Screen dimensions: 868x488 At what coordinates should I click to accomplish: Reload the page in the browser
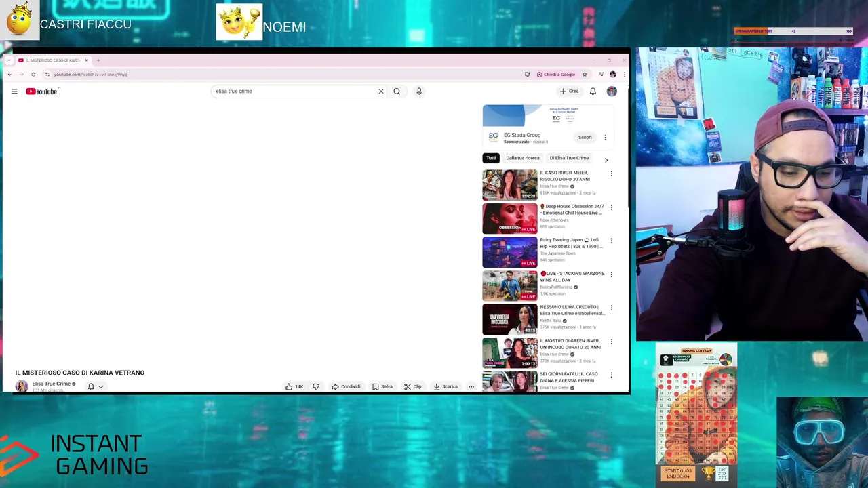coord(33,75)
